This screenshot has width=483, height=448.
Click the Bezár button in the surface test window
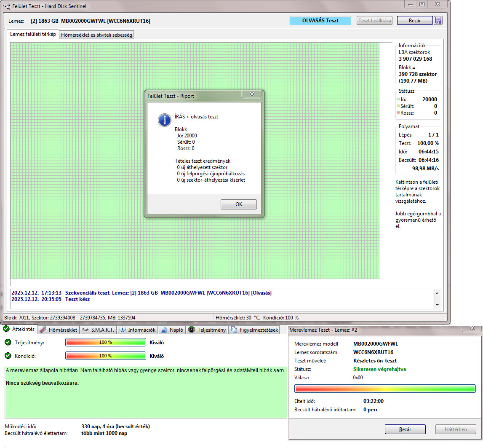415,21
